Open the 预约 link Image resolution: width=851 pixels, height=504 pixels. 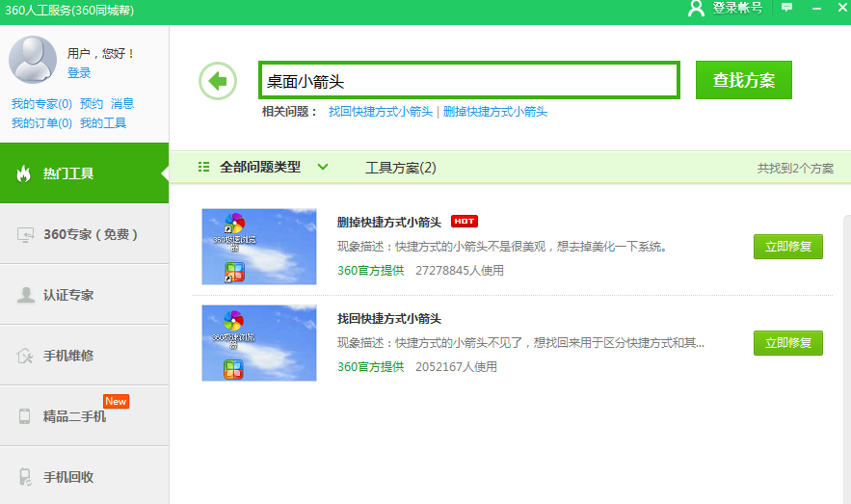pyautogui.click(x=92, y=104)
